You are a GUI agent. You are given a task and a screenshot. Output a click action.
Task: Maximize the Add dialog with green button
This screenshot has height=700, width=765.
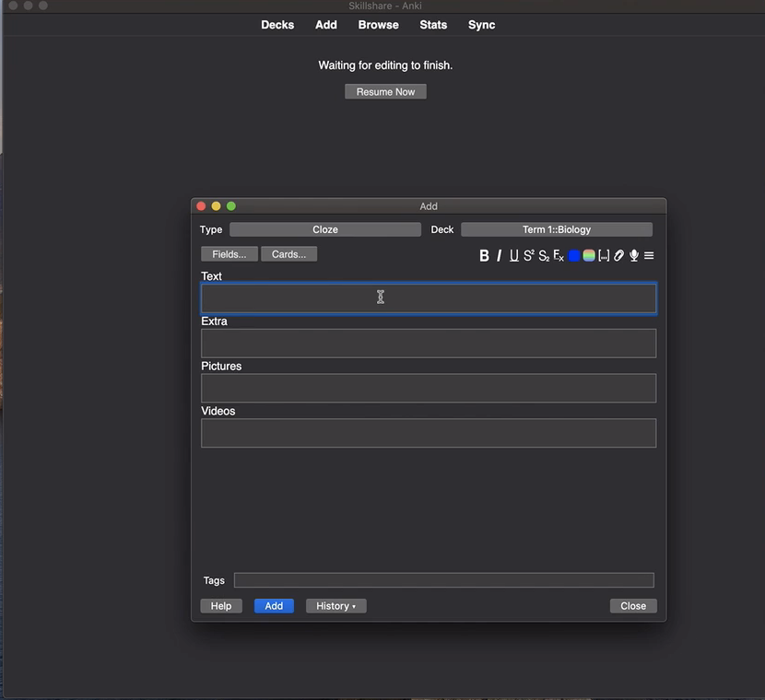231,206
